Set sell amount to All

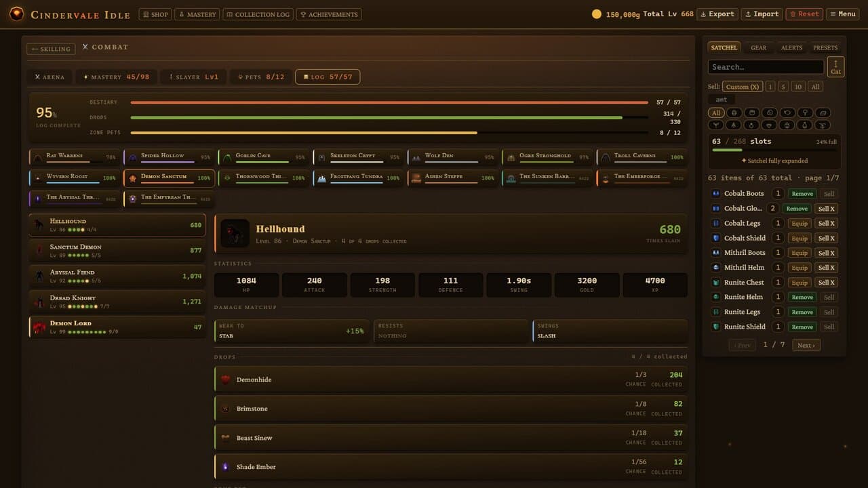pos(816,87)
